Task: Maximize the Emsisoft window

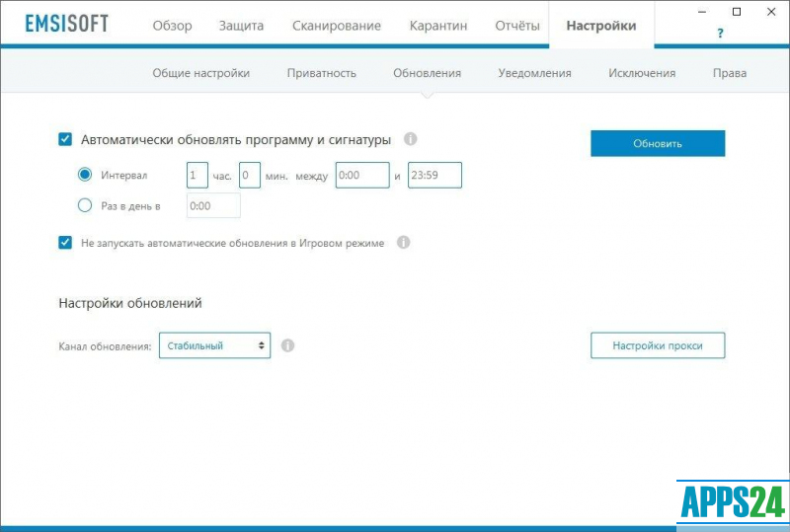Action: (x=736, y=12)
